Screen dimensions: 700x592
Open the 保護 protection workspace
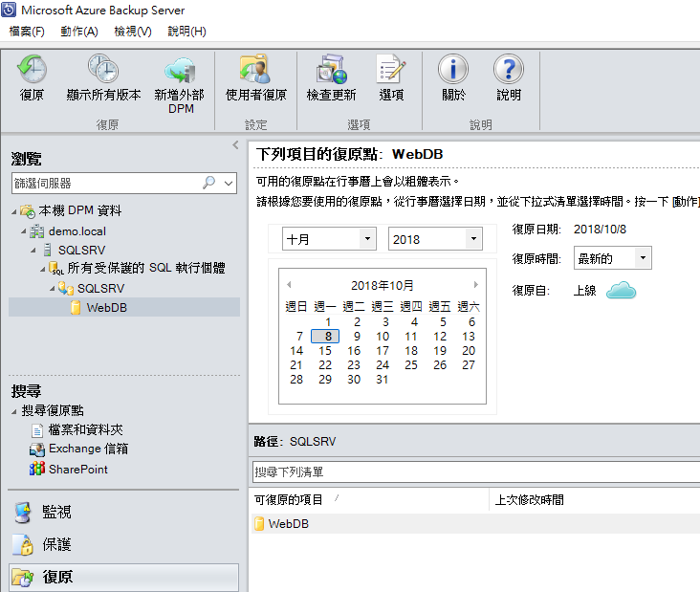(x=123, y=545)
